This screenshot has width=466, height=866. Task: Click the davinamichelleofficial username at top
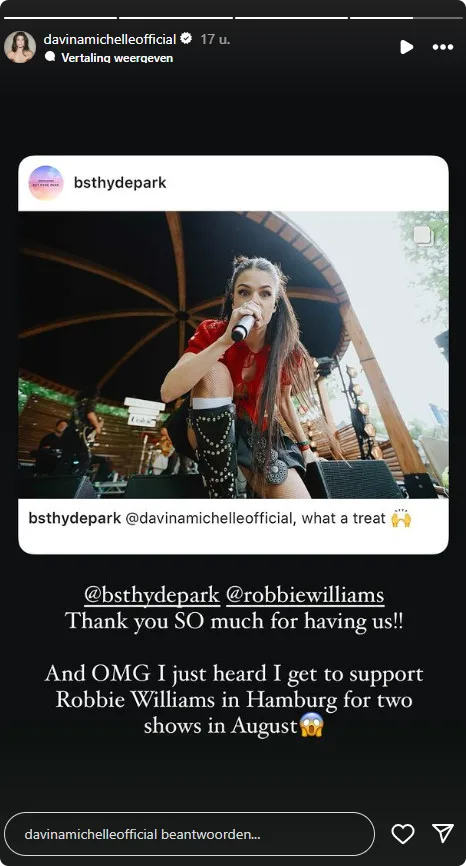(x=110, y=39)
